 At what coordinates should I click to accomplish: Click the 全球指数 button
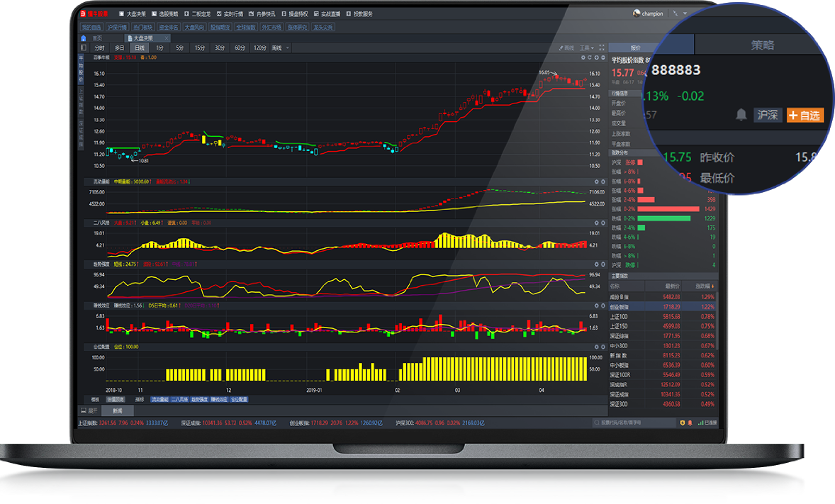coord(246,27)
